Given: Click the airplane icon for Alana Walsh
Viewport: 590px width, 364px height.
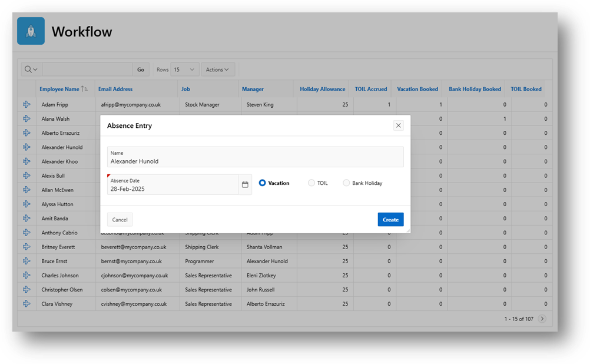Looking at the screenshot, I should (x=26, y=118).
